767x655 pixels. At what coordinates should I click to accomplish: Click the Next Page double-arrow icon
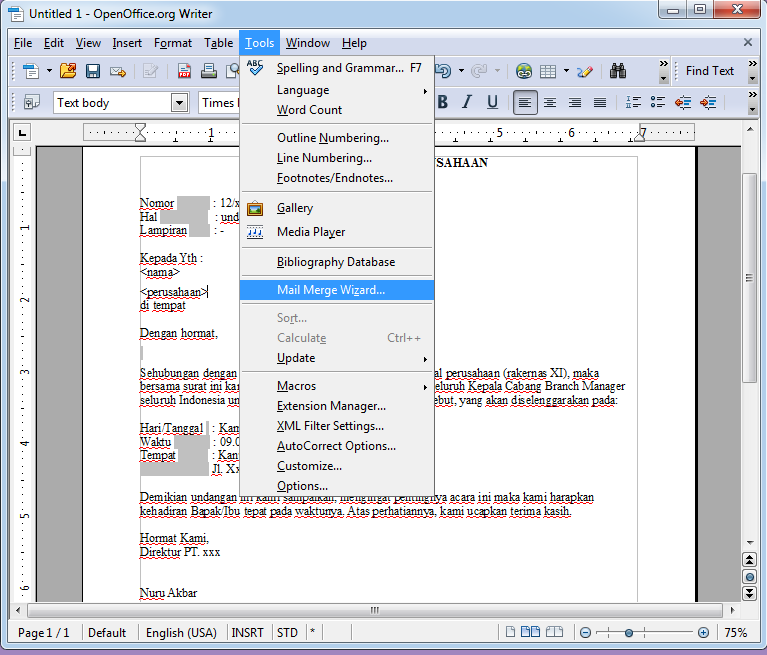750,594
